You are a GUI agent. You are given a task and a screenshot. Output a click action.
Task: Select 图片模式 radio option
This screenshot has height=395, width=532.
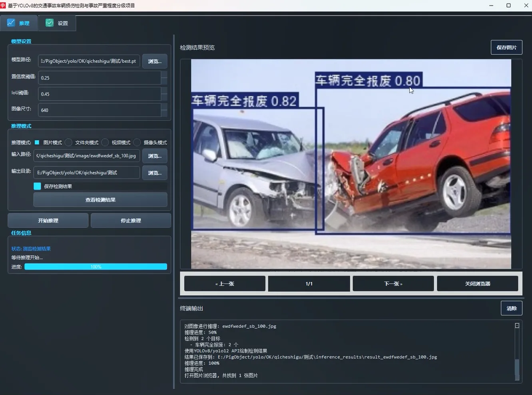(x=37, y=142)
